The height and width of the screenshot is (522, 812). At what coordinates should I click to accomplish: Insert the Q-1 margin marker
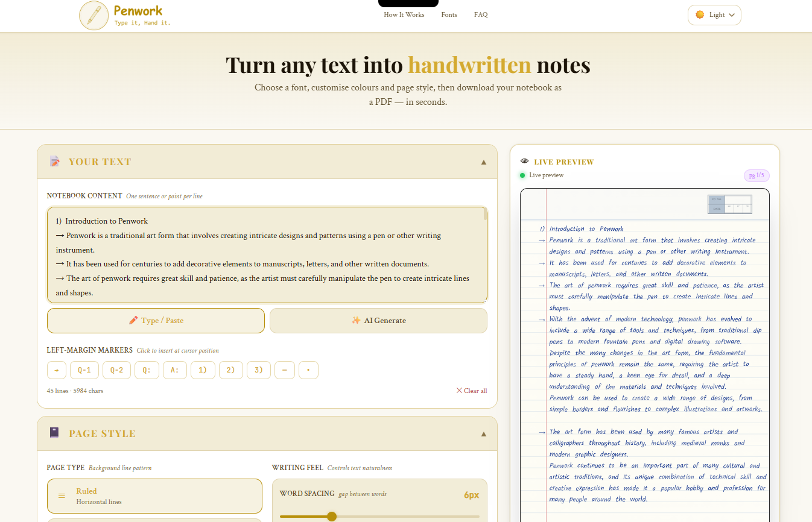point(84,370)
